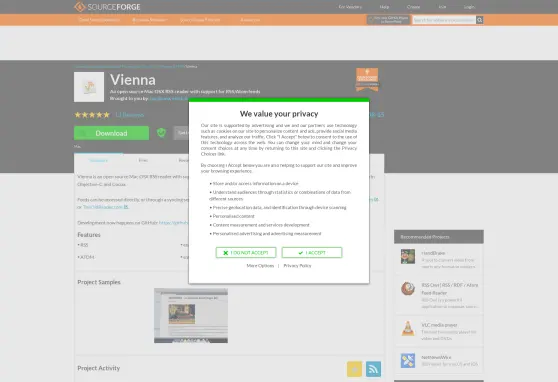558x382 pixels.
Task: Click the yellow icon in Project Activity
Action: (x=354, y=369)
